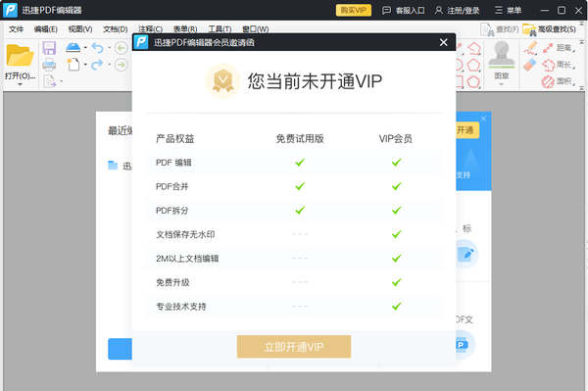Image resolution: width=588 pixels, height=391 pixels.
Task: Select the Stamp (图章) tool
Action: coord(502,60)
